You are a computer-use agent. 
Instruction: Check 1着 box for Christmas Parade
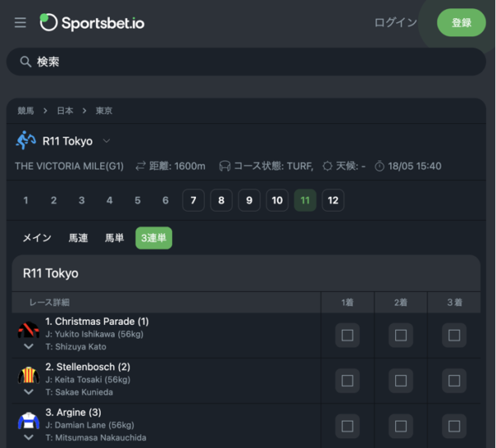point(347,335)
